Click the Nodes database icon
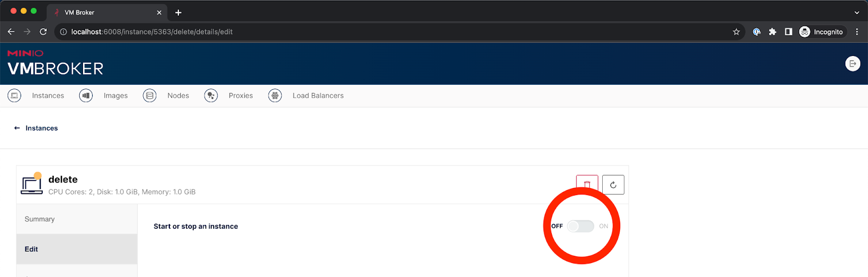The image size is (868, 277). (150, 96)
